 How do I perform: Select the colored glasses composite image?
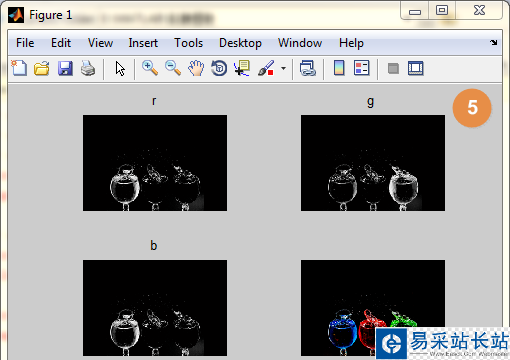(373, 308)
